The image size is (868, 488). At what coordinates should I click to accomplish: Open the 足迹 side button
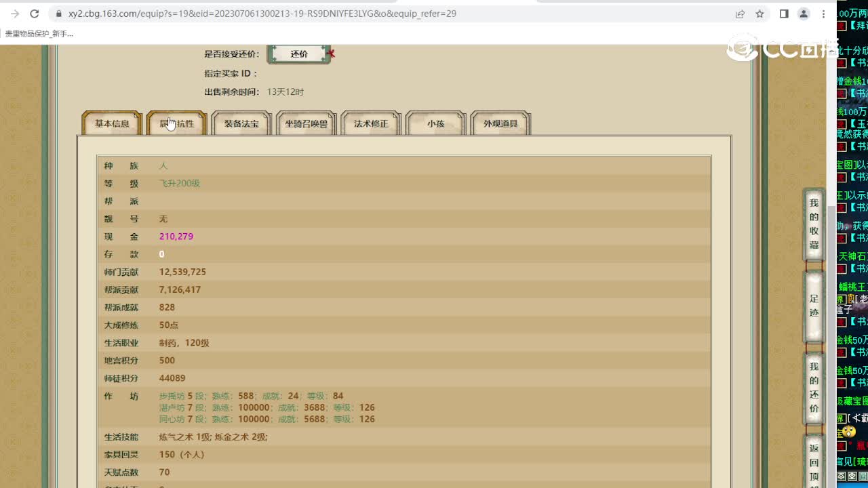(814, 306)
